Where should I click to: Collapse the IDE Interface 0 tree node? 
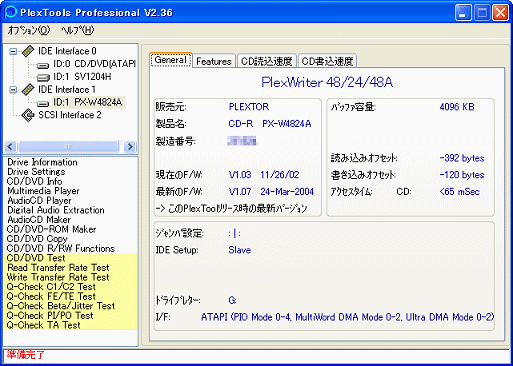13,51
